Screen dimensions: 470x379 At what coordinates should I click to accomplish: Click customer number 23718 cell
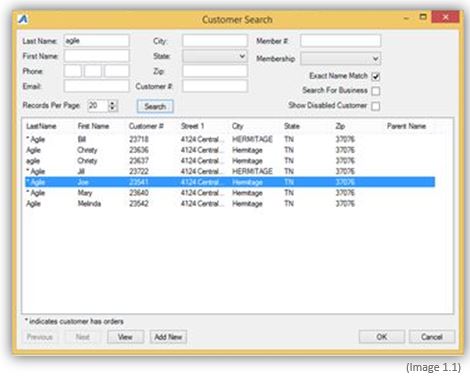[139, 139]
